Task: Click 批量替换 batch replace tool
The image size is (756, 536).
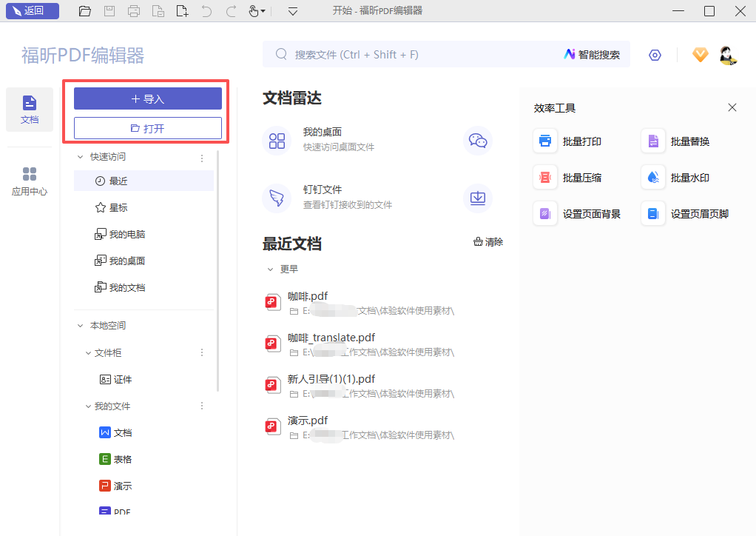Action: tap(675, 141)
